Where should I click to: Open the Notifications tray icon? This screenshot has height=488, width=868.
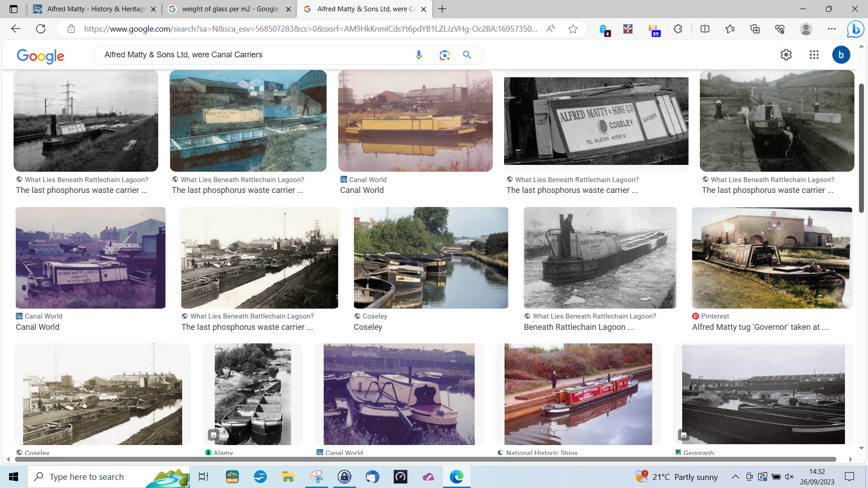click(849, 477)
